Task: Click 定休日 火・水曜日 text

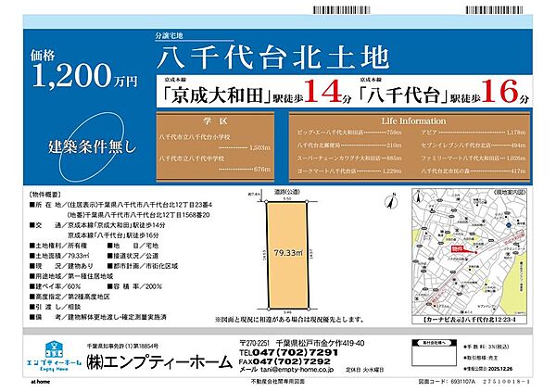Action: 364,370
